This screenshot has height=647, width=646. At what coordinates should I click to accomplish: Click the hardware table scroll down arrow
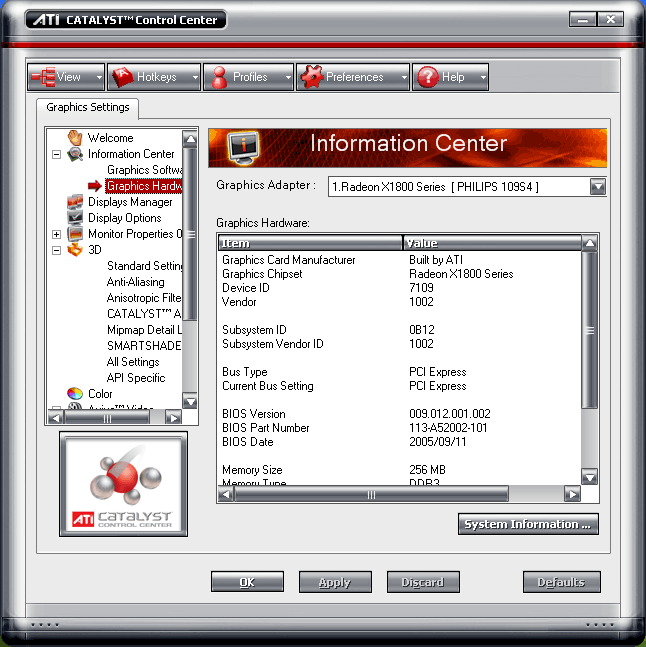coord(590,477)
